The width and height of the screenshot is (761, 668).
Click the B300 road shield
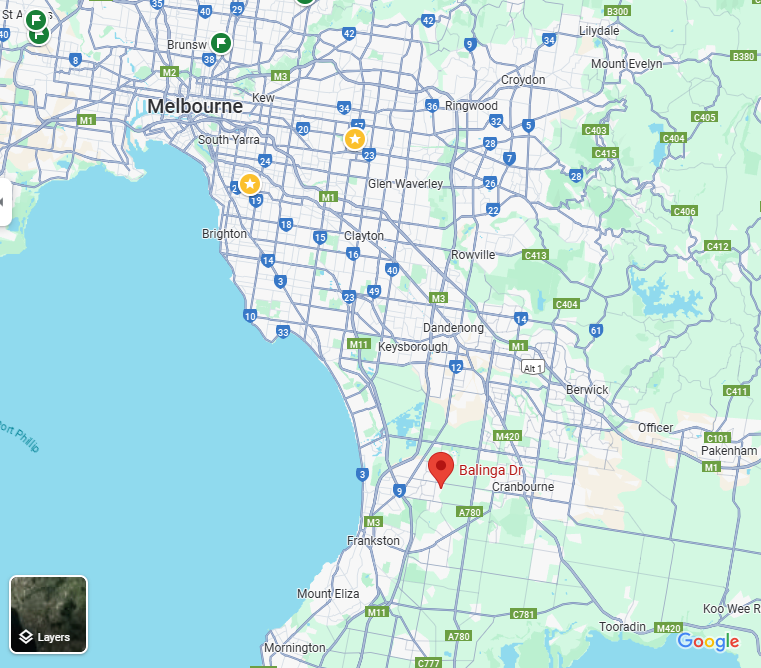click(617, 11)
